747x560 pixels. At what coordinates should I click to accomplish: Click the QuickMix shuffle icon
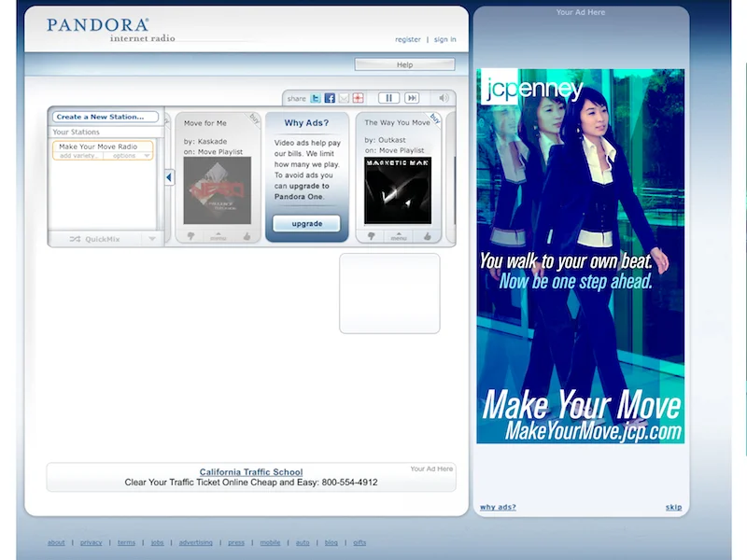(x=76, y=239)
